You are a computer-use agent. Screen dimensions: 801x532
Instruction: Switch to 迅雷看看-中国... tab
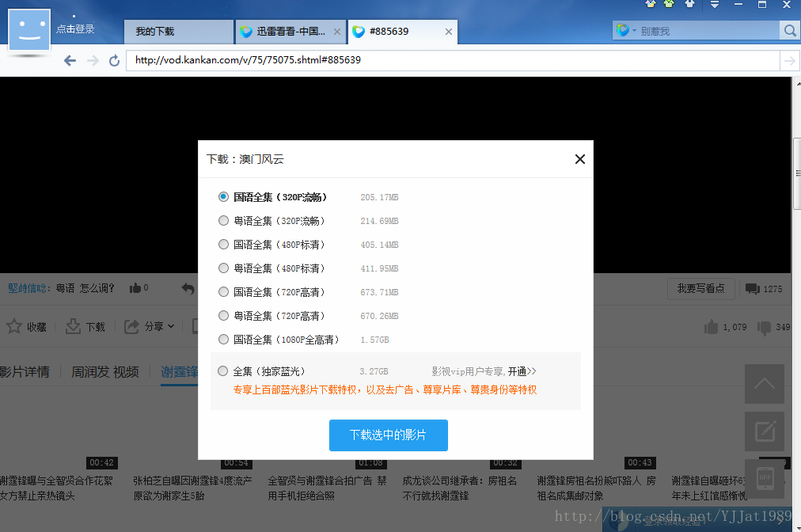point(290,32)
